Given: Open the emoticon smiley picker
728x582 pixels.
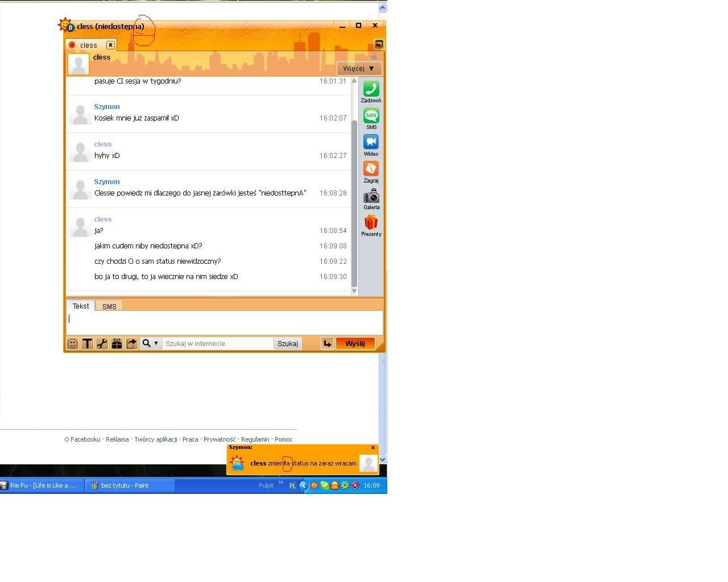Looking at the screenshot, I should point(72,343).
